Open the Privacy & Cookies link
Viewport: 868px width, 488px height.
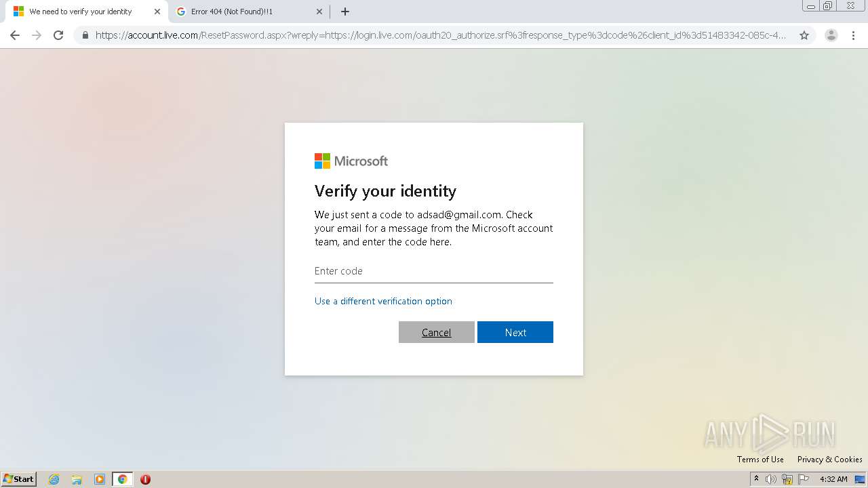tap(830, 460)
